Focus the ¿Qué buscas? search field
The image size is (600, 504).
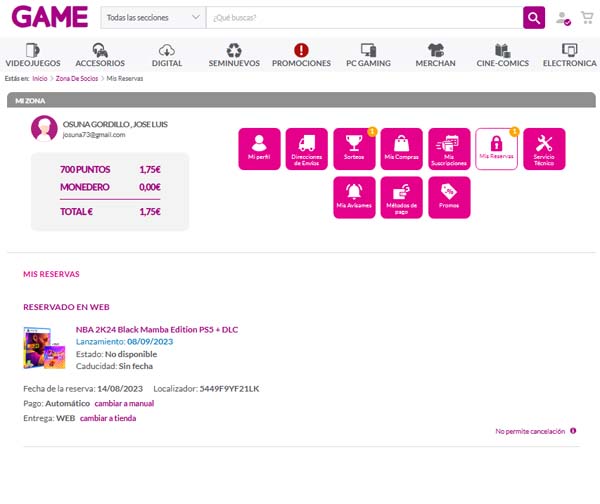(364, 18)
